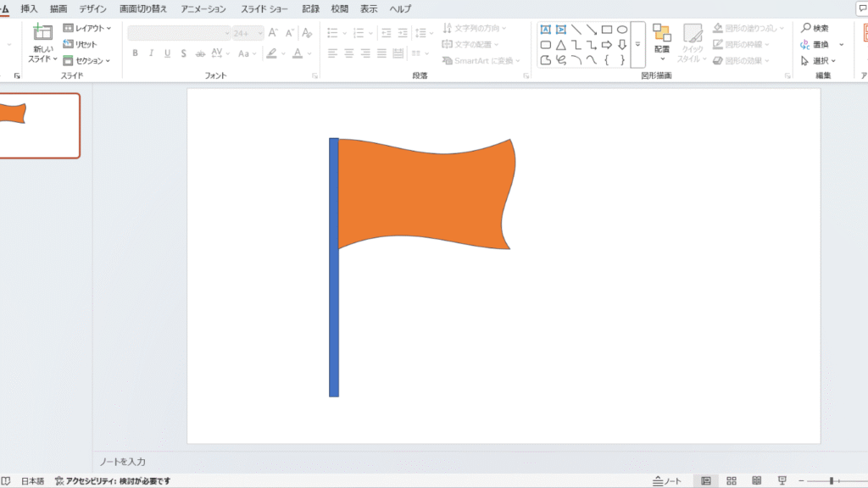This screenshot has width=868, height=488.
Task: Toggle center text alignment
Action: pyautogui.click(x=349, y=53)
